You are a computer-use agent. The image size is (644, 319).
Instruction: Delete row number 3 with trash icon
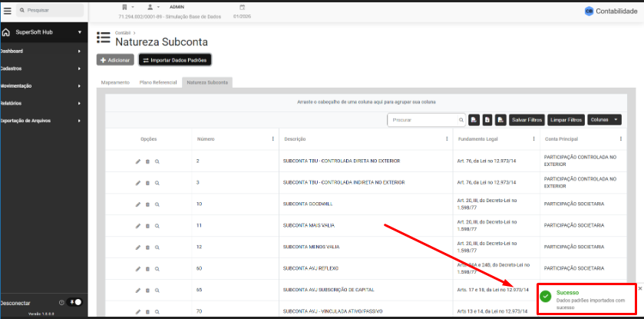(147, 182)
